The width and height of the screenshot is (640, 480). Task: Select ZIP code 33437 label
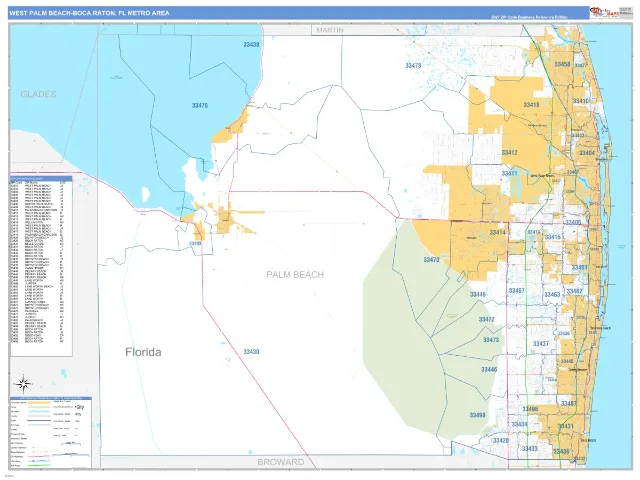(x=541, y=344)
